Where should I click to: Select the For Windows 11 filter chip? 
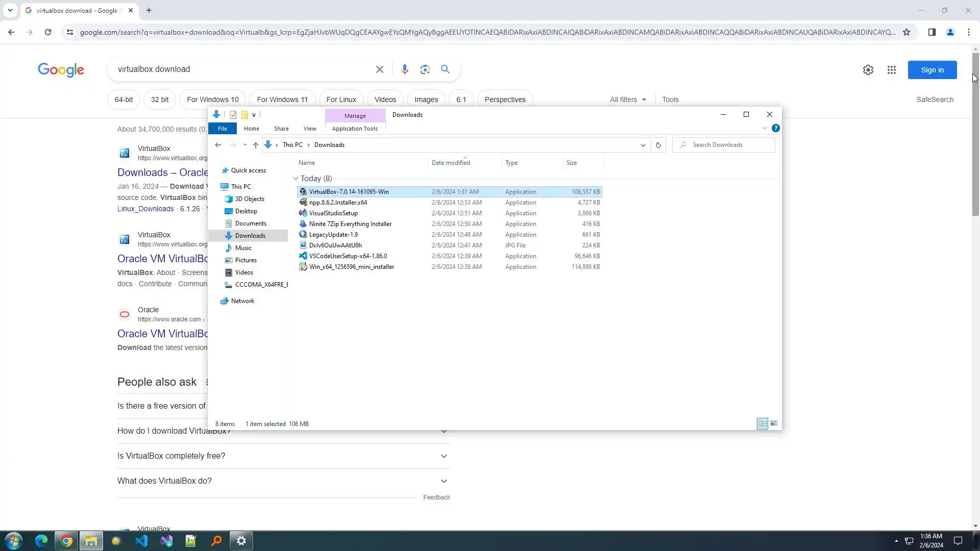click(282, 99)
